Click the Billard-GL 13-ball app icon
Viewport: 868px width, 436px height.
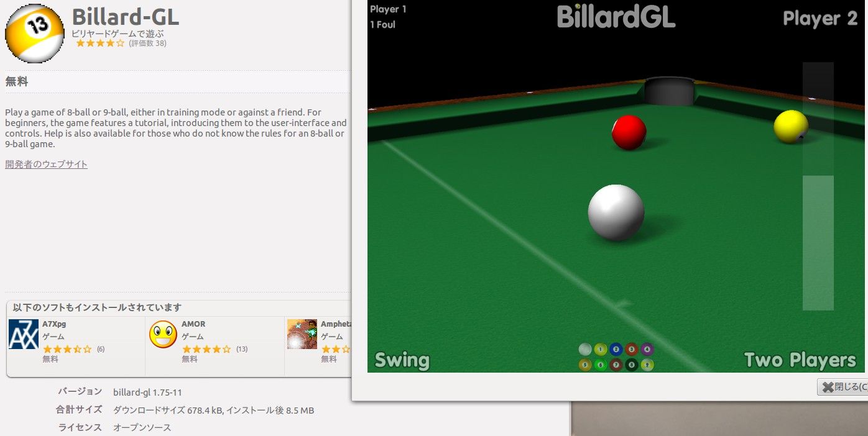click(34, 34)
